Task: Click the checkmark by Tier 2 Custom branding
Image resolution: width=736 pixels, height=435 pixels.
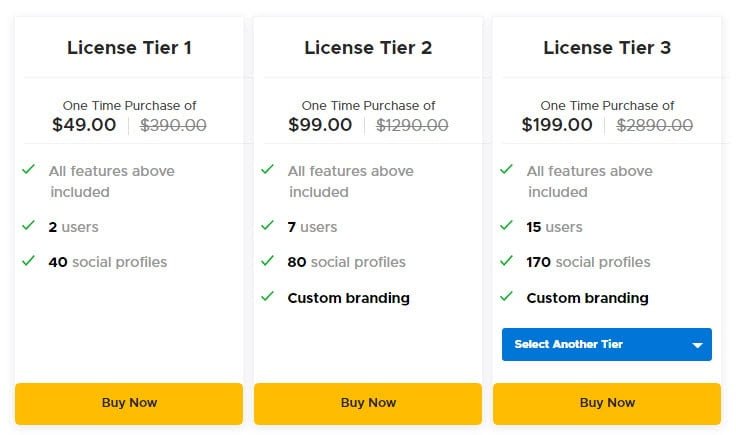Action: (267, 296)
